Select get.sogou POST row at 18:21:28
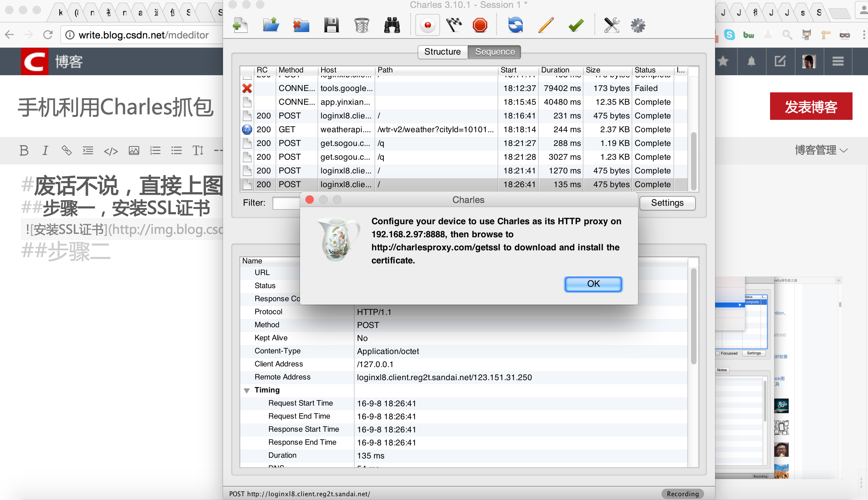Viewport: 868px width, 500px height. [464, 157]
